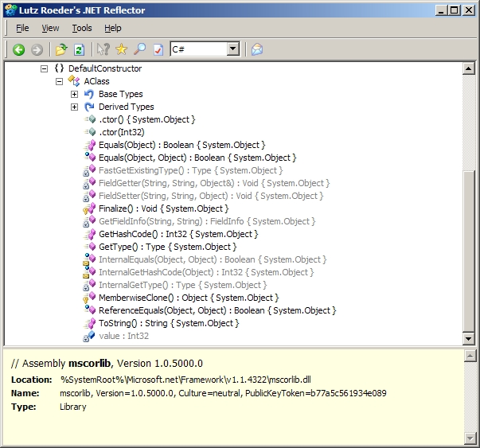
Task: Click the class icon beside AClass
Action: click(74, 81)
